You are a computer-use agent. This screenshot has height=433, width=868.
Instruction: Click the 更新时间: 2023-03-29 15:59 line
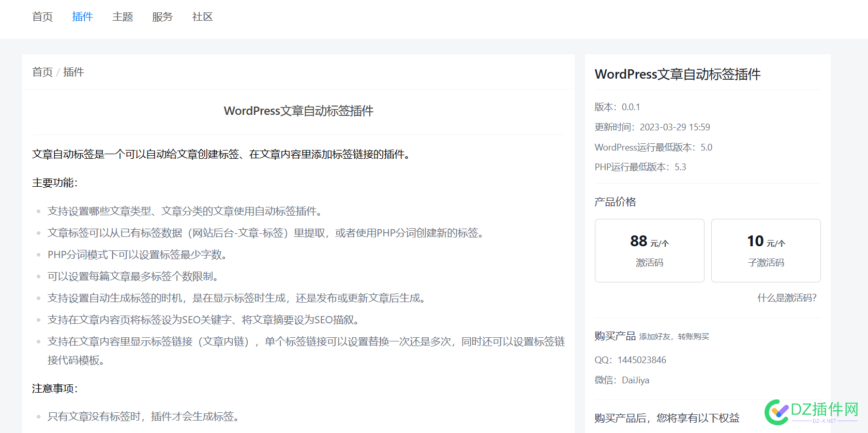click(x=652, y=127)
